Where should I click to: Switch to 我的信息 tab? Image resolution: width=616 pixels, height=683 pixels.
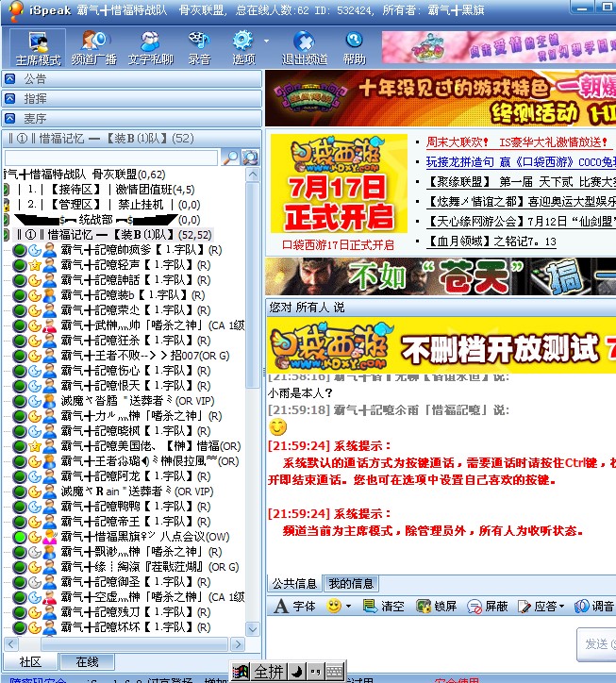click(x=351, y=583)
